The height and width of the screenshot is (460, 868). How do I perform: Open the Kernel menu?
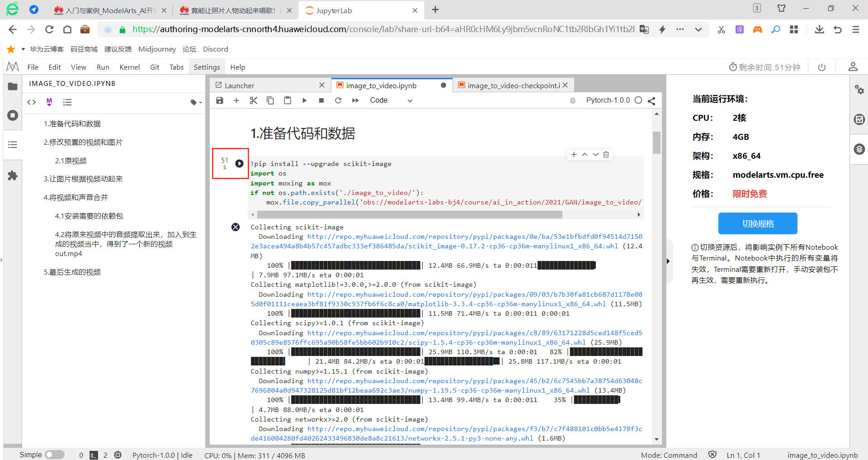point(130,67)
